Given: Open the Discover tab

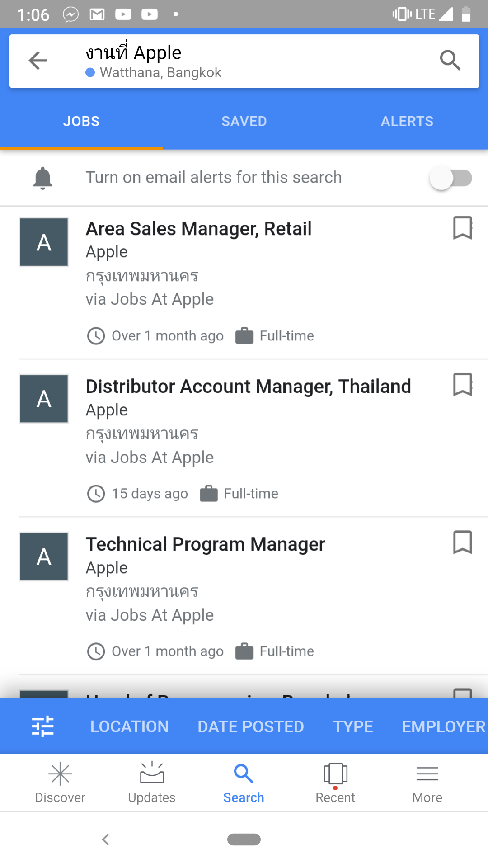Looking at the screenshot, I should click(x=60, y=783).
